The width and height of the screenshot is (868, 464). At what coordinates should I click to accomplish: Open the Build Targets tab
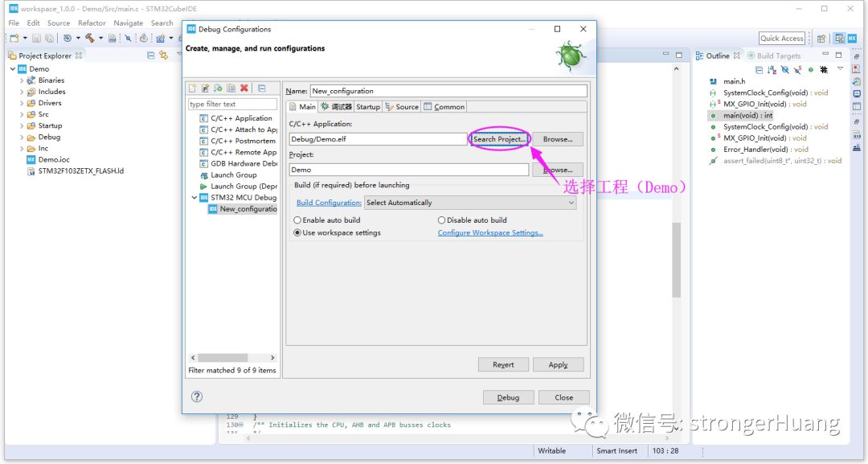[x=775, y=56]
